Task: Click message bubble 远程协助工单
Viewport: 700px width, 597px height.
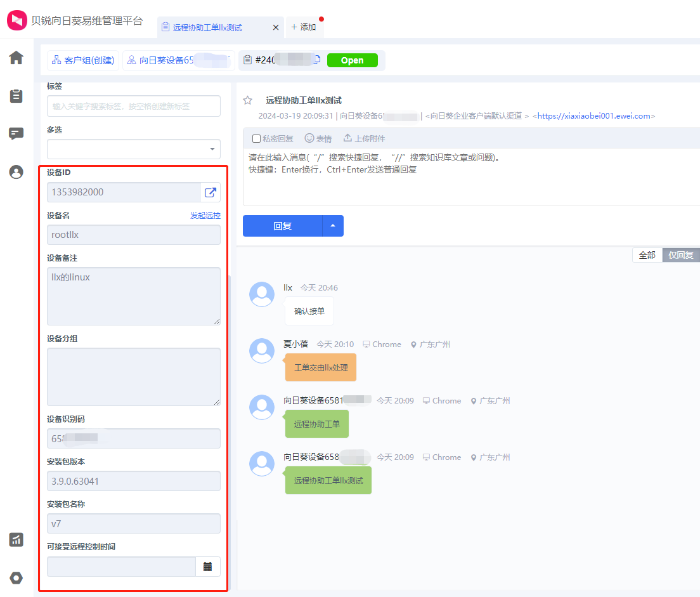Action: [x=316, y=424]
